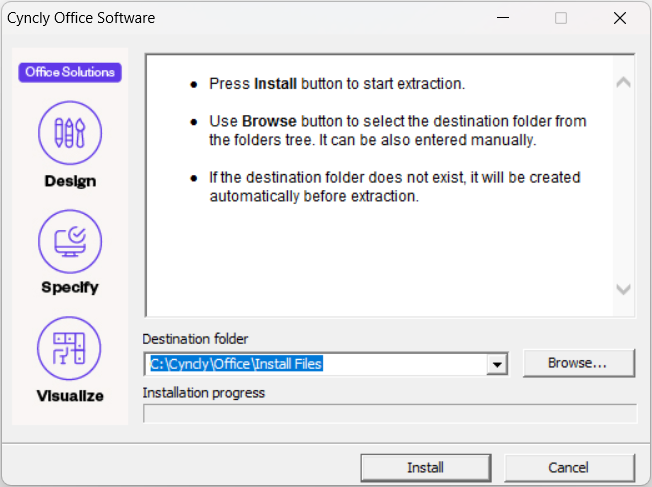Screen dimensions: 652x487
Task: Click the Cancel button
Action: coord(569,468)
